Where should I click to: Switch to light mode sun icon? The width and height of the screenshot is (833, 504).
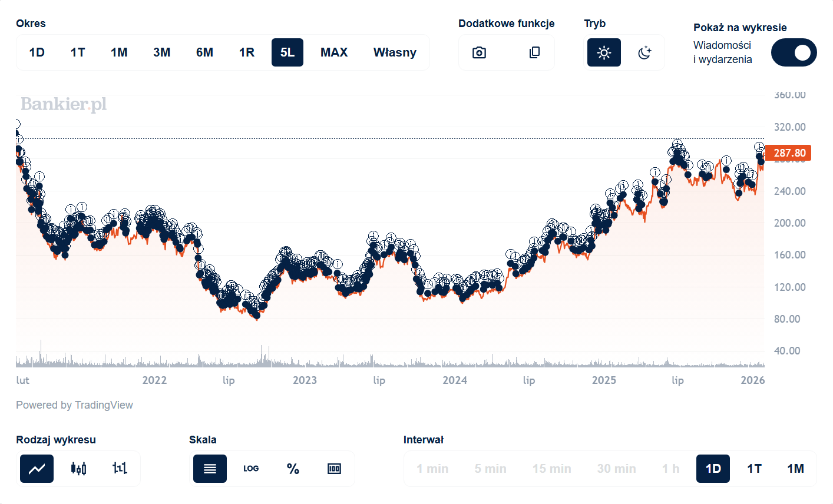click(x=604, y=52)
